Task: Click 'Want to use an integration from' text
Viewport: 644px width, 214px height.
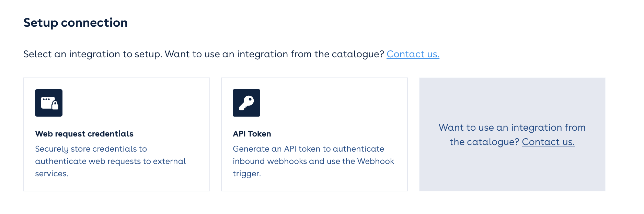Action: 512,128
